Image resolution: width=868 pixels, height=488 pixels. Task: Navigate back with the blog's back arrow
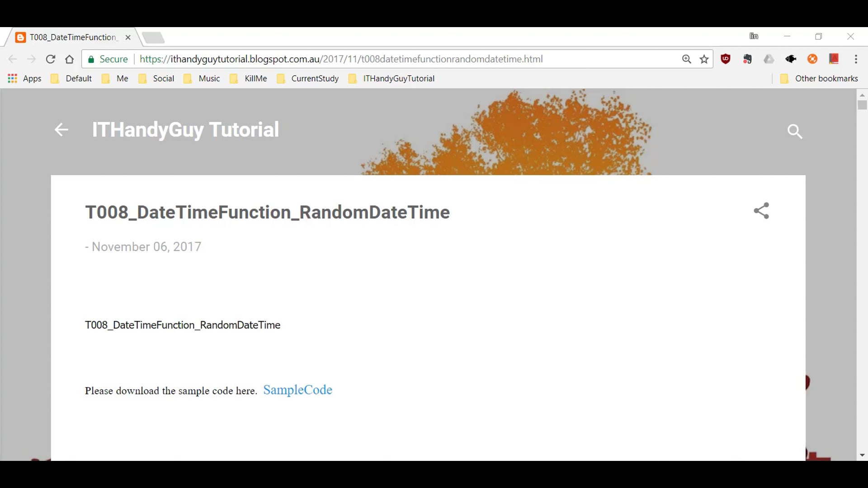[61, 130]
